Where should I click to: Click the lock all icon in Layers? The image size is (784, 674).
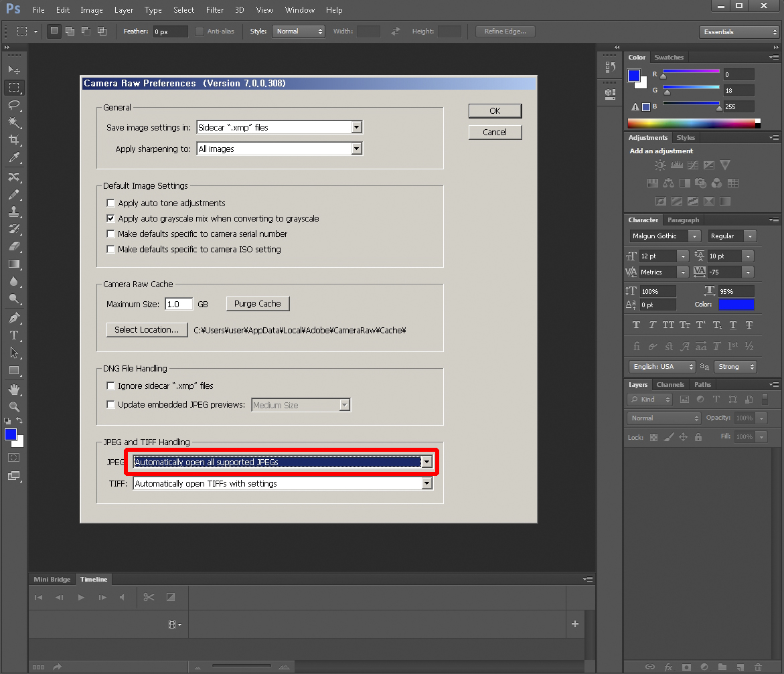coord(698,437)
